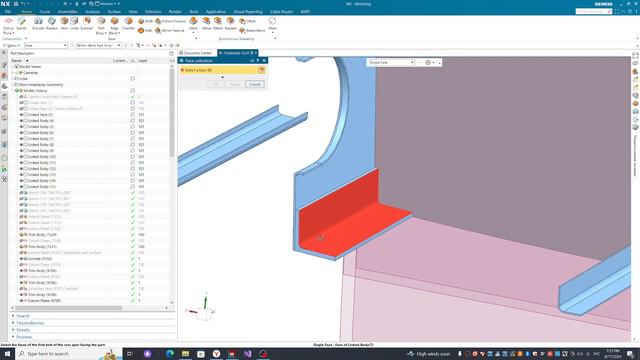Switch to the Curve ribbon tab
Viewport: 640px width, 360px height.
[x=44, y=12]
